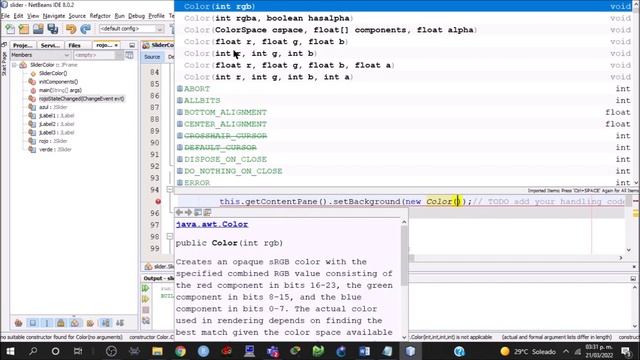Minimize the navigator panel group
This screenshot has height=360, width=640.
point(132,45)
